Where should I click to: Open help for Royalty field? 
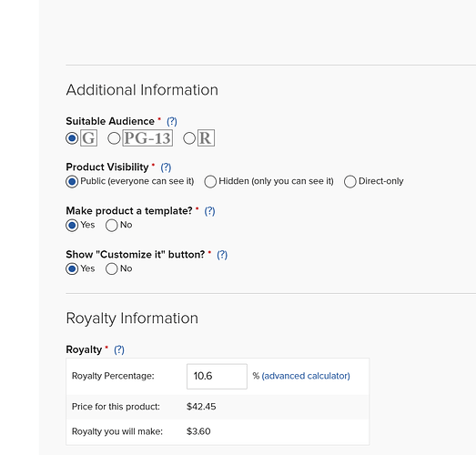tap(119, 349)
